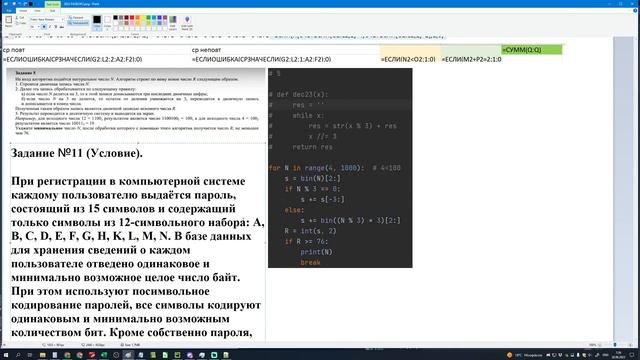Screen dimensions: 640x360
Task: Toggle bold text formatting
Action: pyautogui.click(x=44, y=27)
